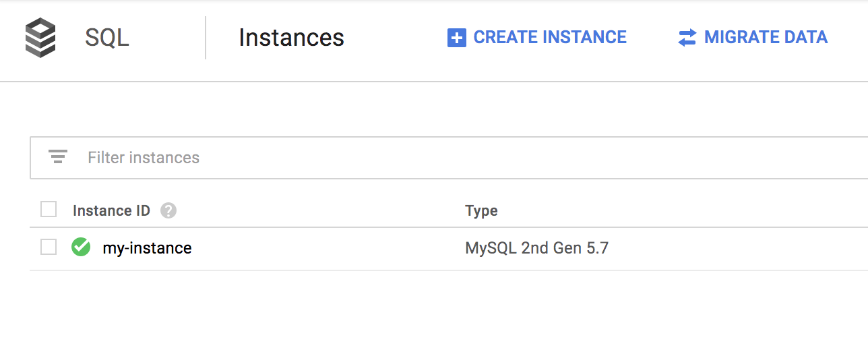Check the my-instance row checkbox
The width and height of the screenshot is (868, 352).
(x=49, y=247)
